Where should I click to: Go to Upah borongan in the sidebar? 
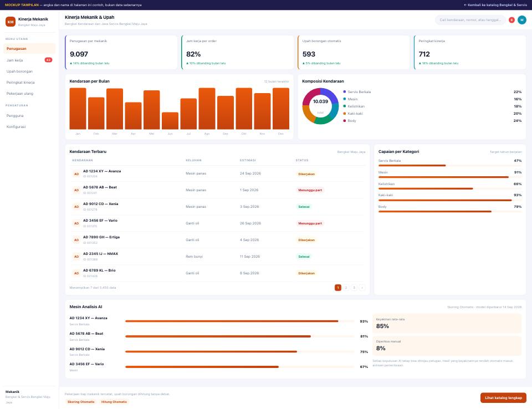[x=29, y=71]
